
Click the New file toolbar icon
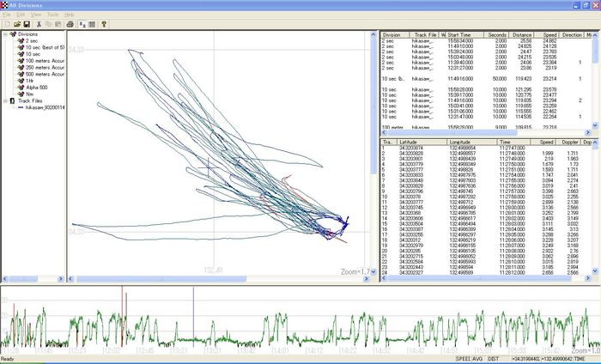[5, 24]
